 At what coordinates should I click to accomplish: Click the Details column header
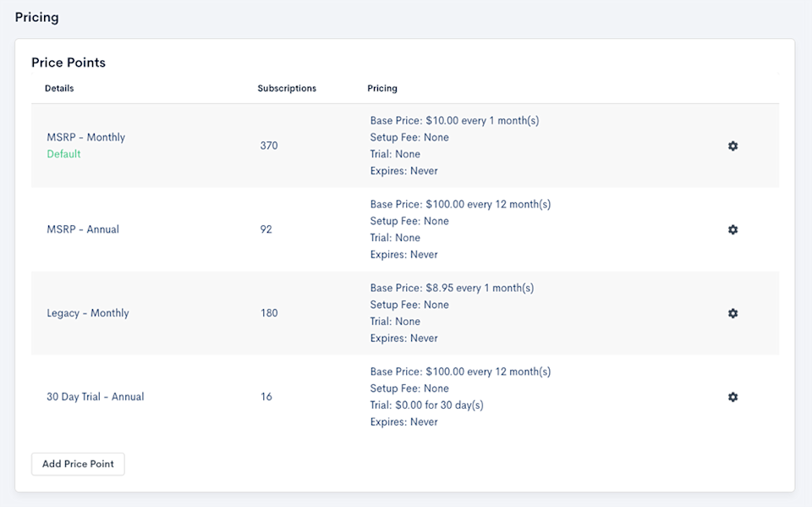[x=59, y=88]
